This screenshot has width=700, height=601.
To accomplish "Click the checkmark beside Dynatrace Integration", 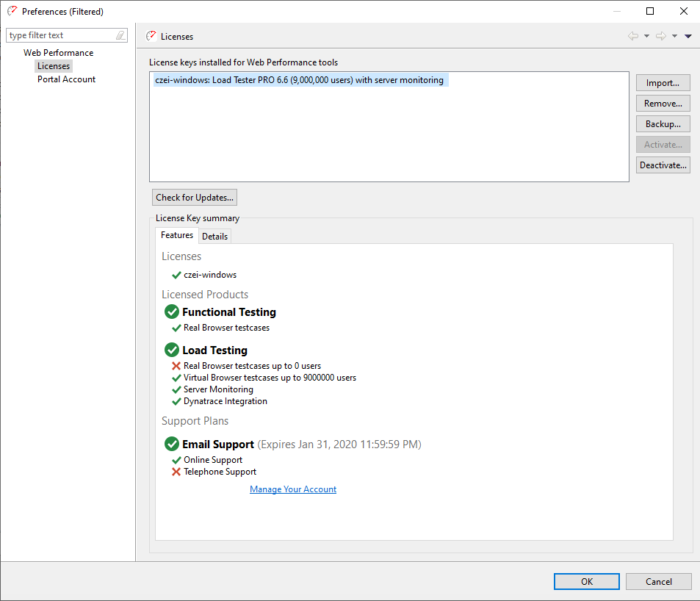I will coord(176,402).
